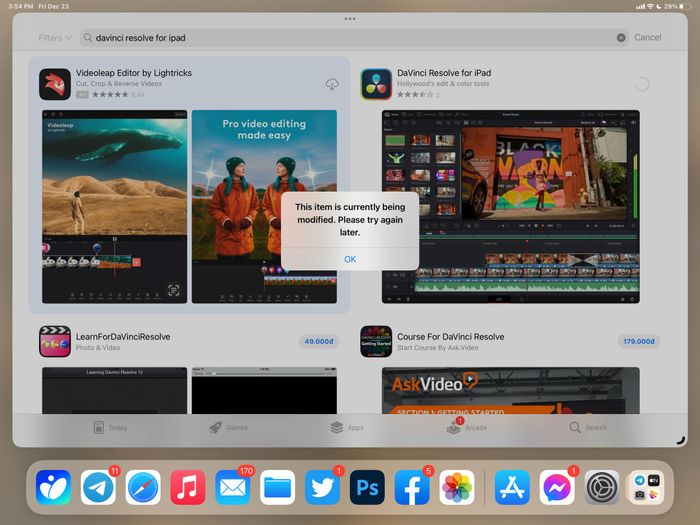Viewport: 700px width, 525px height.
Task: Open the DaVinci Resolve screenshot preview
Action: coord(510,205)
